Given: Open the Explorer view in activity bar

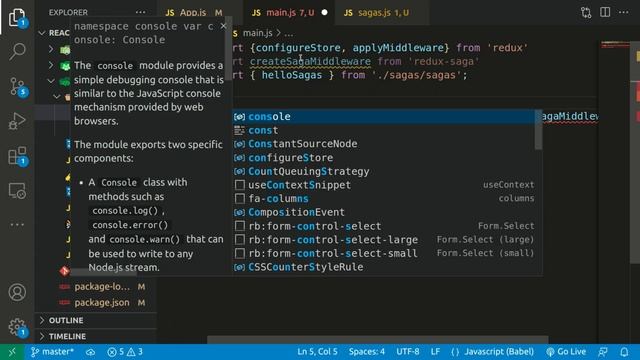Looking at the screenshot, I should point(17,17).
